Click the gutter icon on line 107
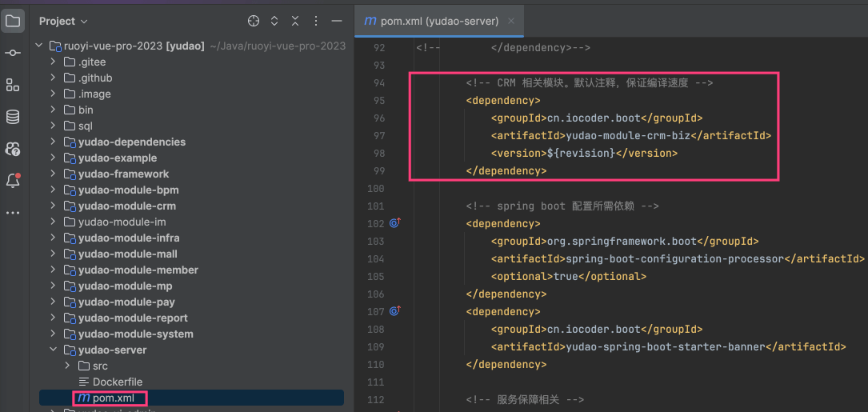The height and width of the screenshot is (412, 868). pos(394,311)
